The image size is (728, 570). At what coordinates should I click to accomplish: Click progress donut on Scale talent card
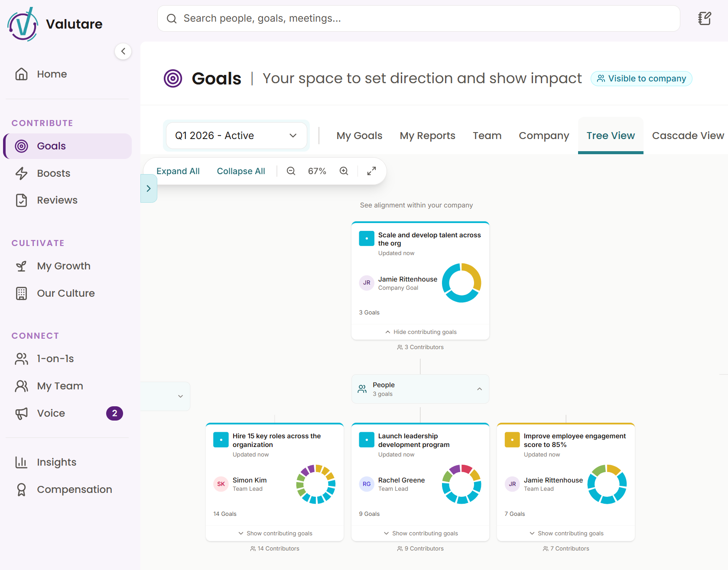(x=461, y=283)
